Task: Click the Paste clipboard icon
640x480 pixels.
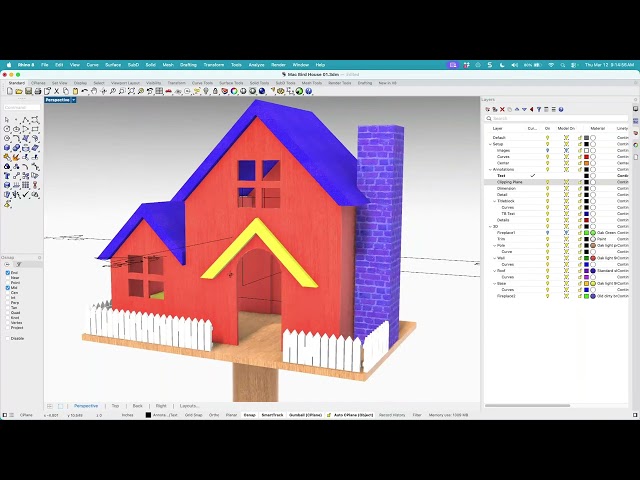Action: click(75, 91)
